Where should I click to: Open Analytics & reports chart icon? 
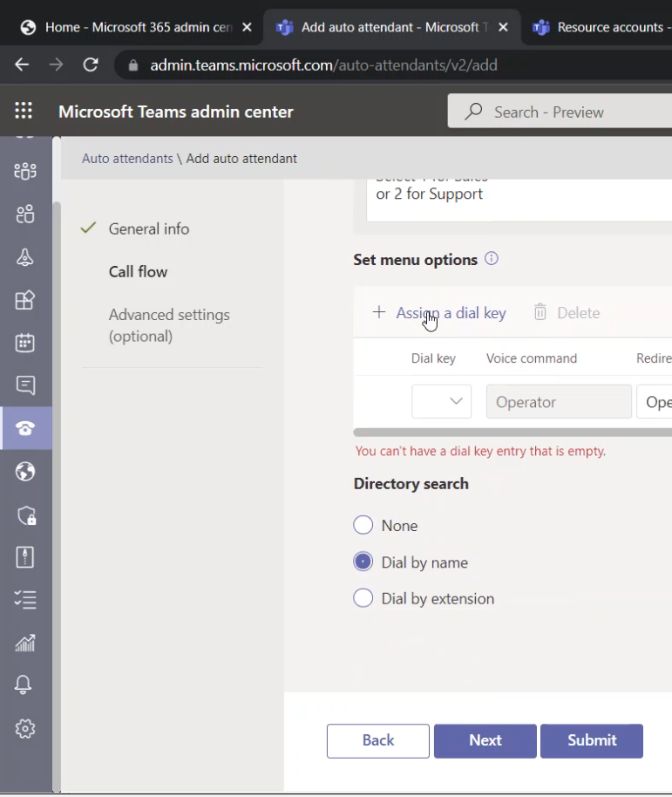tap(25, 644)
